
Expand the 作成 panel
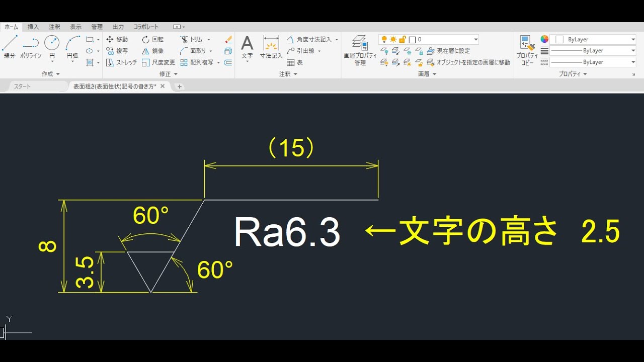51,74
